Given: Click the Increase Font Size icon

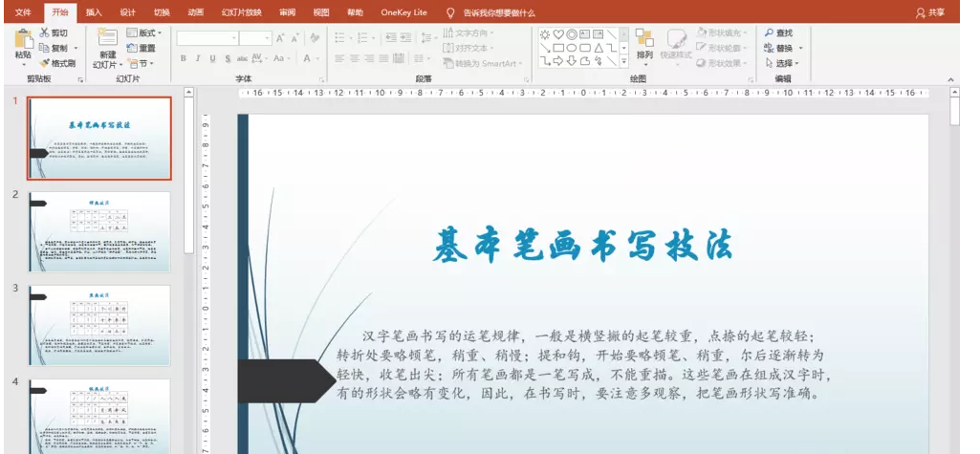Looking at the screenshot, I should point(280,38).
